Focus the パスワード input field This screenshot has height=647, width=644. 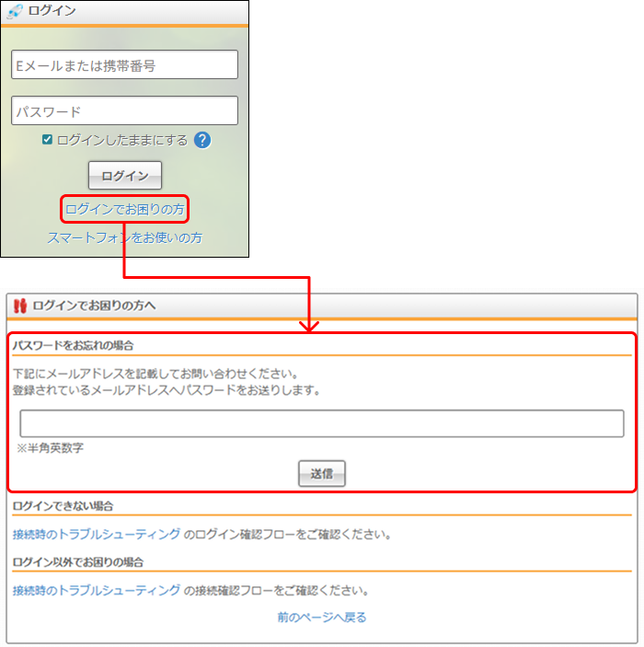[x=124, y=110]
